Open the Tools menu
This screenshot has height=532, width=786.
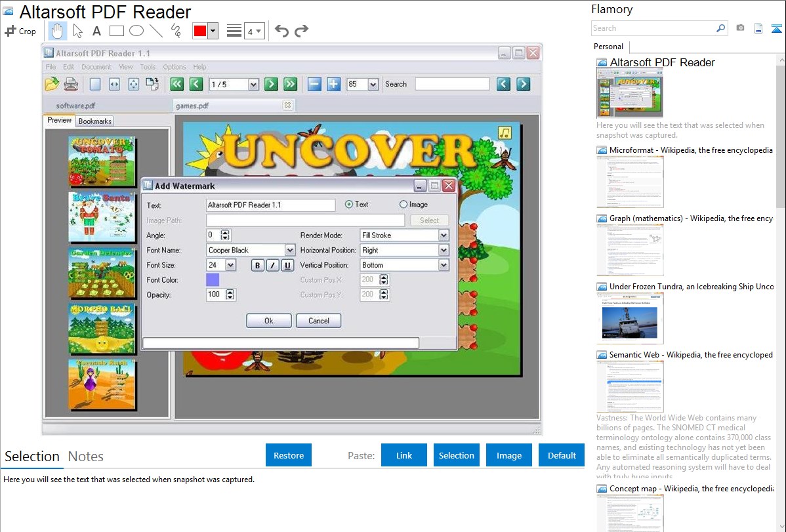coord(148,67)
